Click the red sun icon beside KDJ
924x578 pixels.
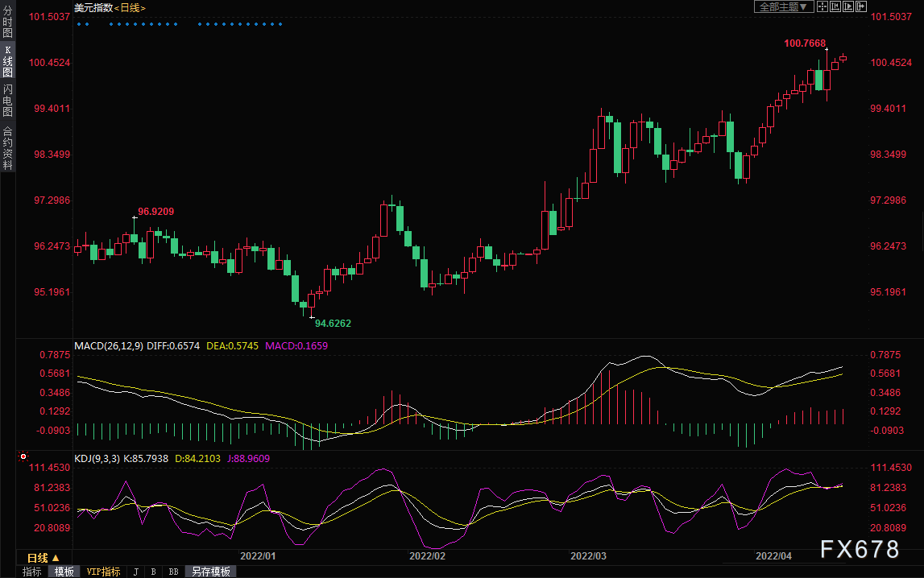pos(23,456)
